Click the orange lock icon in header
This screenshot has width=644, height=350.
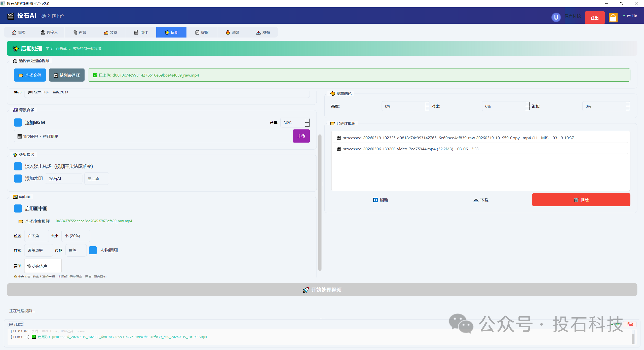tap(613, 18)
